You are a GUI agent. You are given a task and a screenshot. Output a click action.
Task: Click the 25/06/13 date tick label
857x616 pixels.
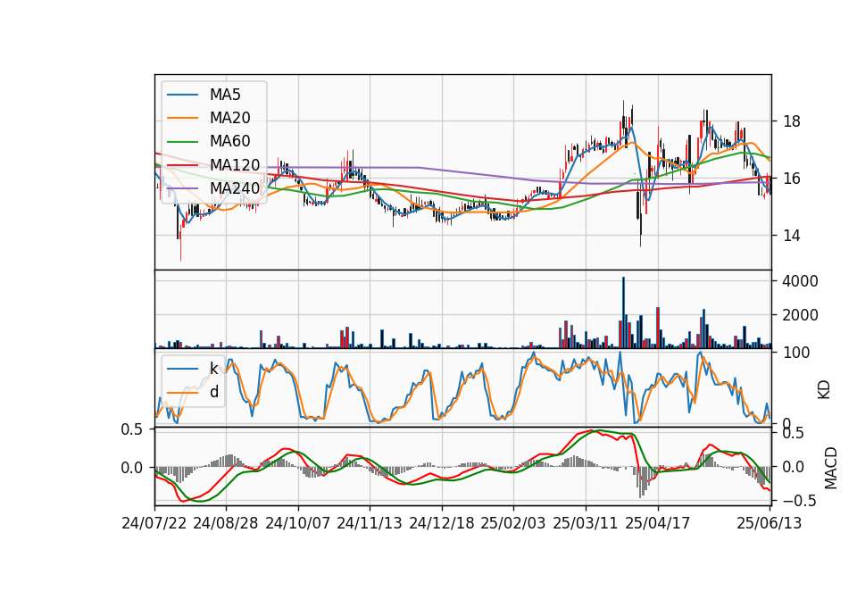pos(769,523)
